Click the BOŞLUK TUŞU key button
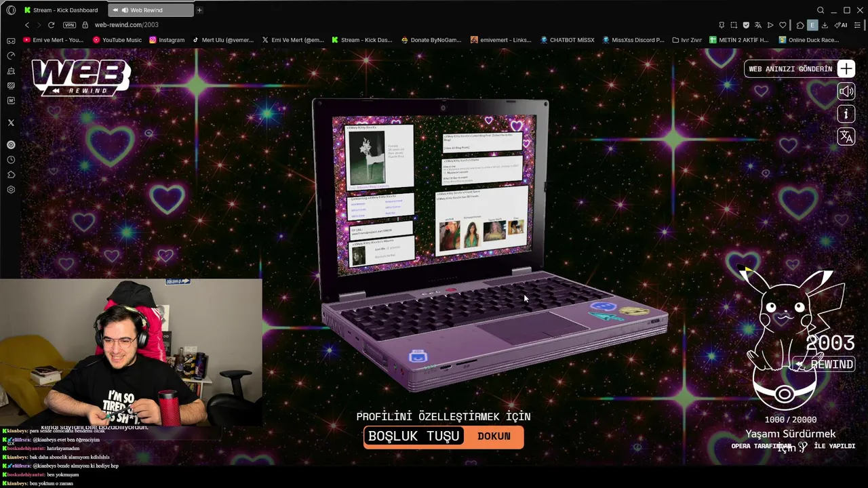868x488 pixels. (414, 436)
